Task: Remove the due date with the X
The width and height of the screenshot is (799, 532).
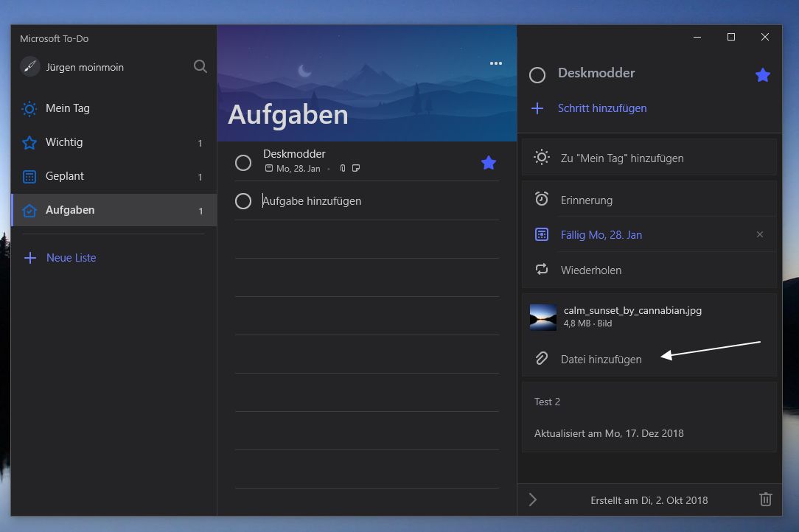Action: coord(760,234)
